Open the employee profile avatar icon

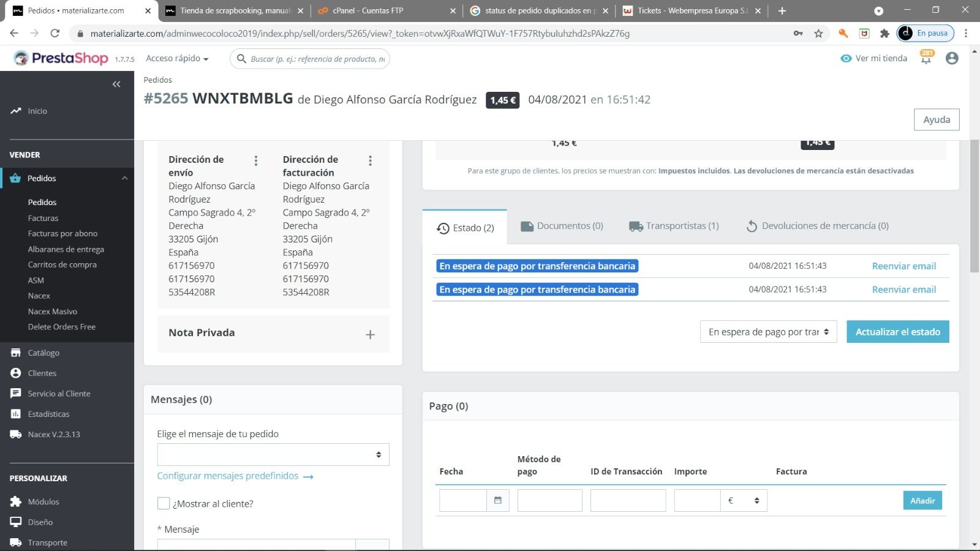point(952,58)
